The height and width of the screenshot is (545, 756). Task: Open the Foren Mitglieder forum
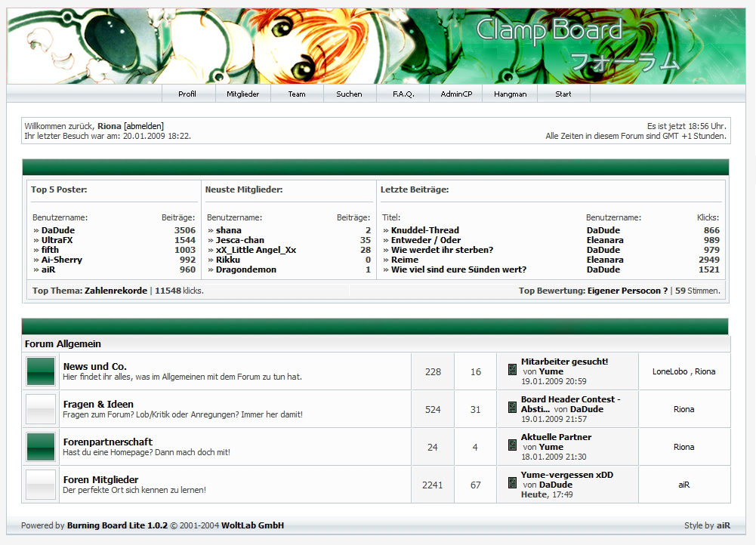tap(100, 479)
